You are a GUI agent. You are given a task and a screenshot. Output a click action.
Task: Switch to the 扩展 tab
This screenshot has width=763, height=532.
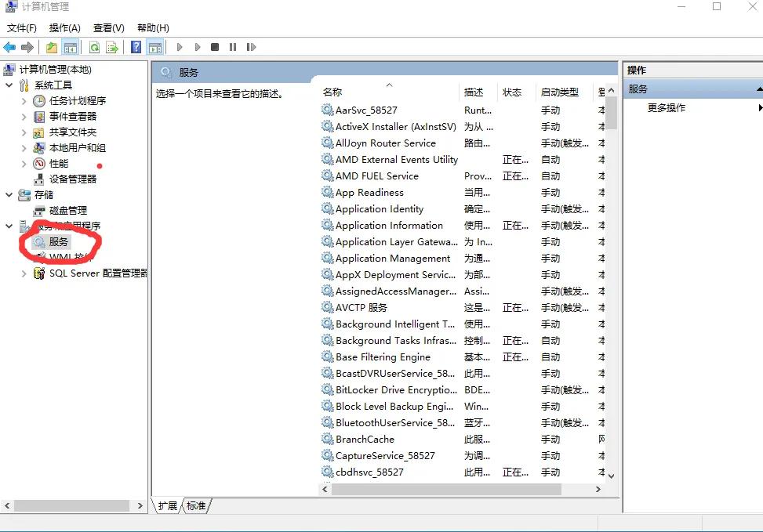click(167, 505)
